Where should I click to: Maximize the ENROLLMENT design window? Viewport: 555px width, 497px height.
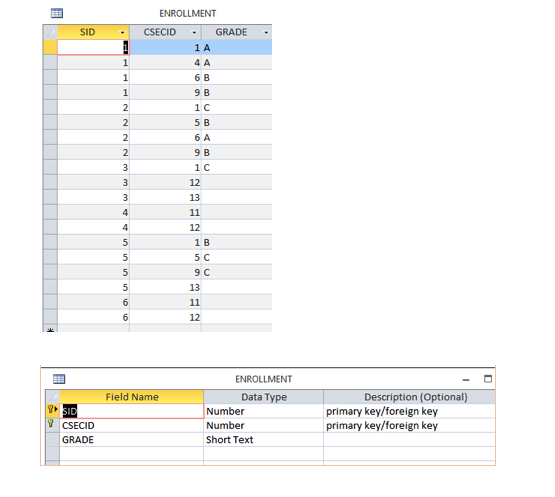coord(488,379)
